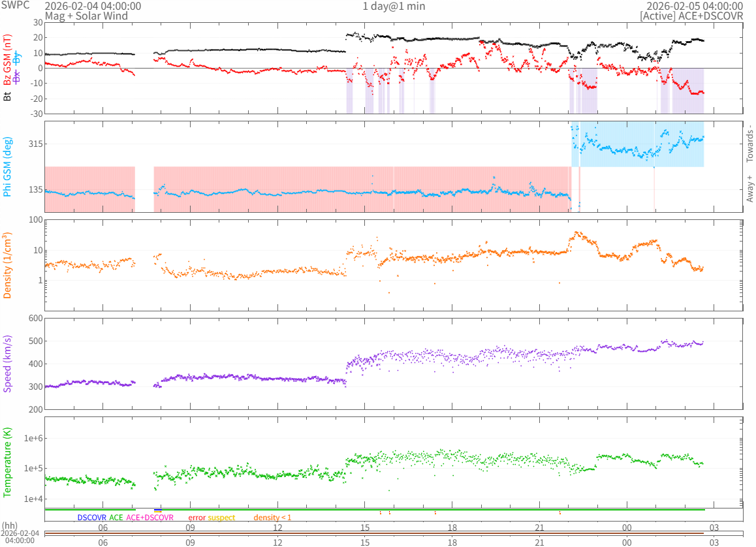The height and width of the screenshot is (547, 756).
Task: Click the 315 tick on Phi axis
Action: click(35, 144)
